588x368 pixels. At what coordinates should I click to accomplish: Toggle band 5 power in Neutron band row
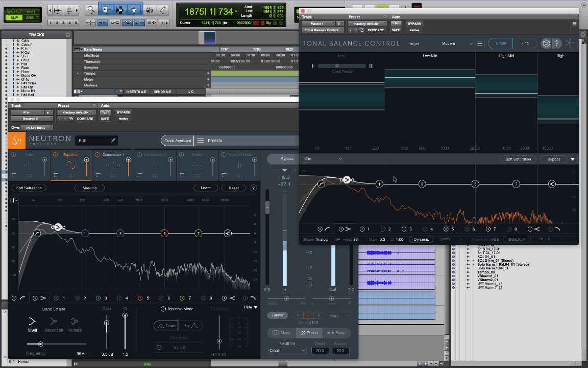pos(140,298)
